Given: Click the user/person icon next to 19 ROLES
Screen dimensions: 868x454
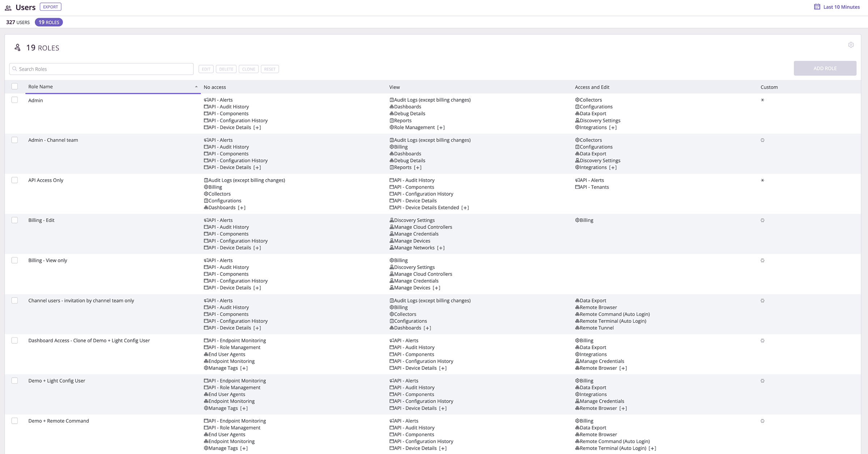Looking at the screenshot, I should [x=17, y=48].
